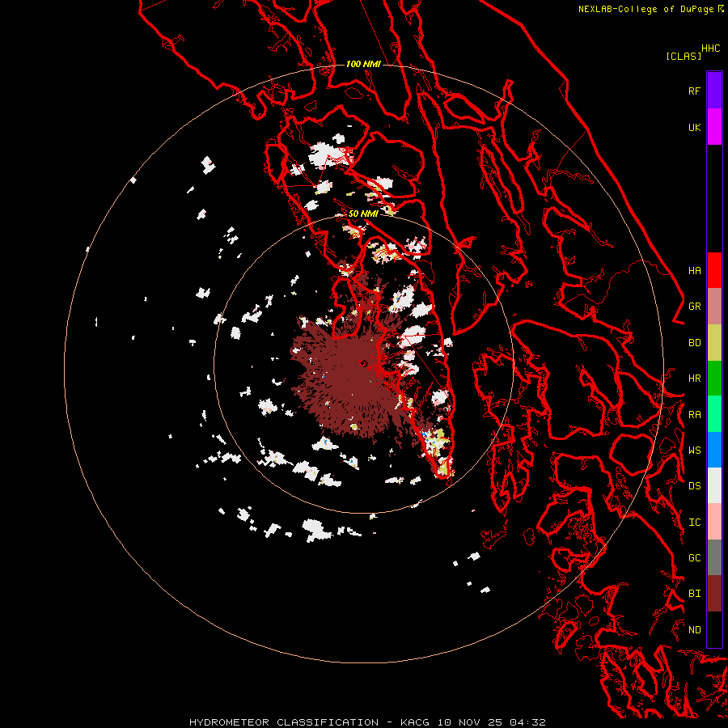Click the UK magenta legend swatch
Image resolution: width=728 pixels, height=728 pixels.
click(714, 127)
